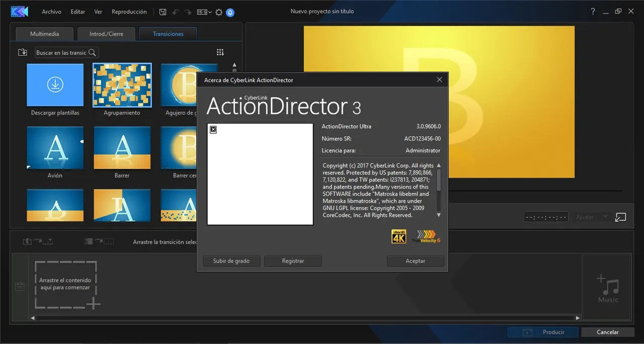Click the Producir button
Viewport: 644px width, 344px height.
click(543, 332)
